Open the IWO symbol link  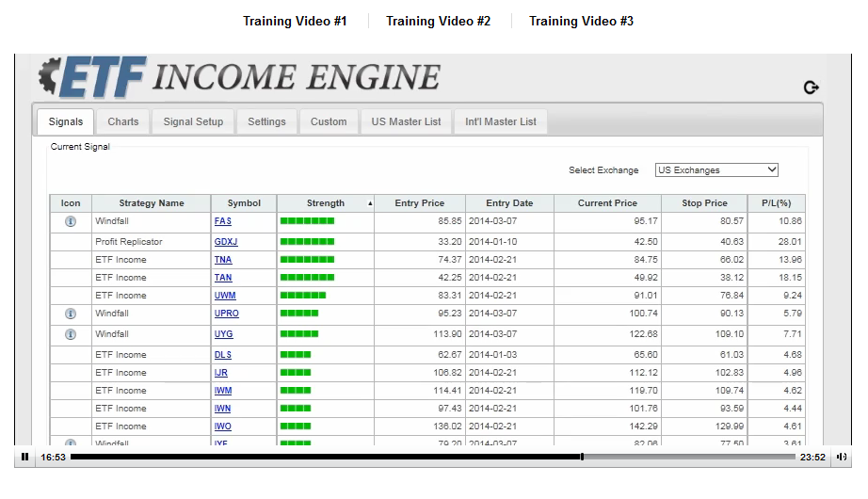(x=222, y=427)
